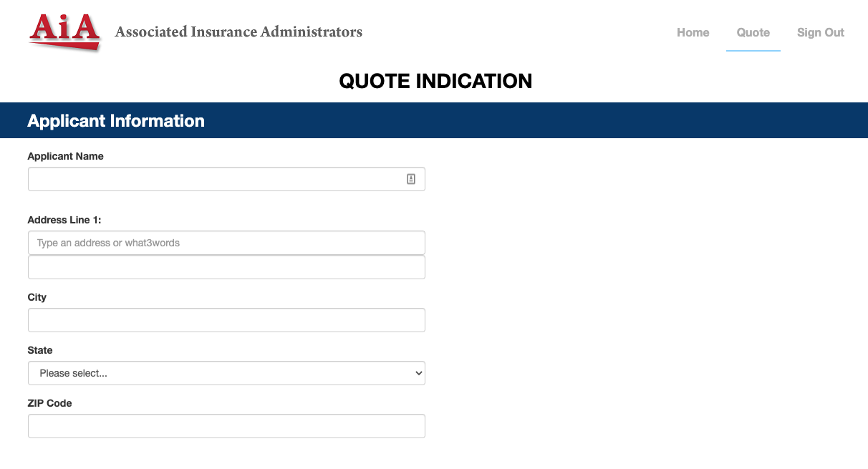Click the Associated Insurance Administrators title text
Screen dimensions: 868x469
pyautogui.click(x=238, y=32)
